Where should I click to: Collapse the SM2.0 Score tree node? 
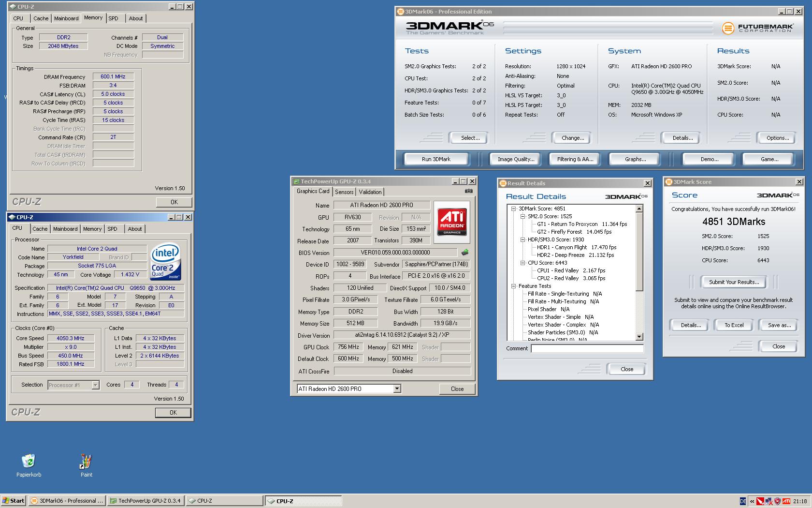tap(522, 216)
